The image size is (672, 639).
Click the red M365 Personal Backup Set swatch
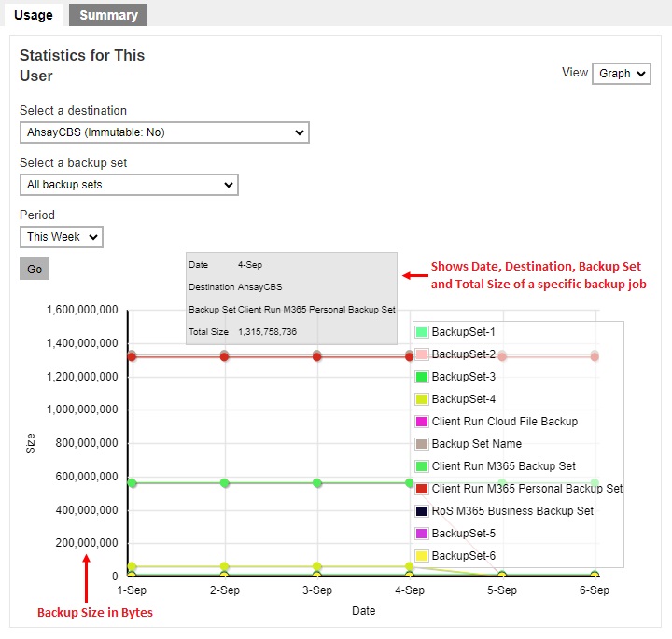click(x=422, y=489)
